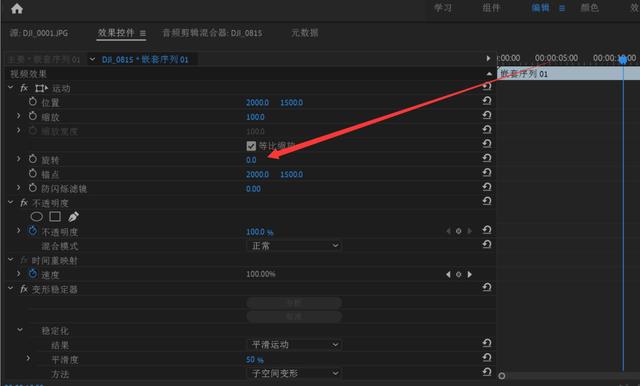Go to next keyframe for 速度
This screenshot has width=640, height=386.
tap(469, 274)
